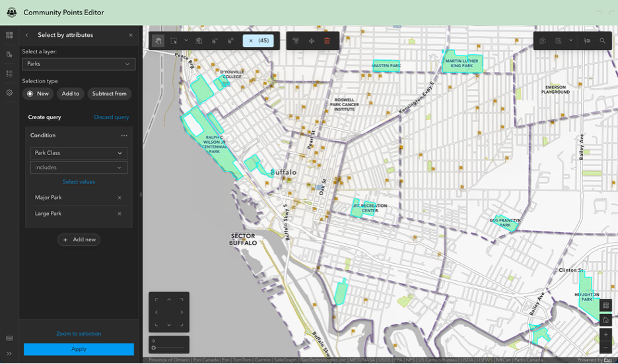Return to the home map extent
This screenshot has height=364, width=618.
point(605,320)
